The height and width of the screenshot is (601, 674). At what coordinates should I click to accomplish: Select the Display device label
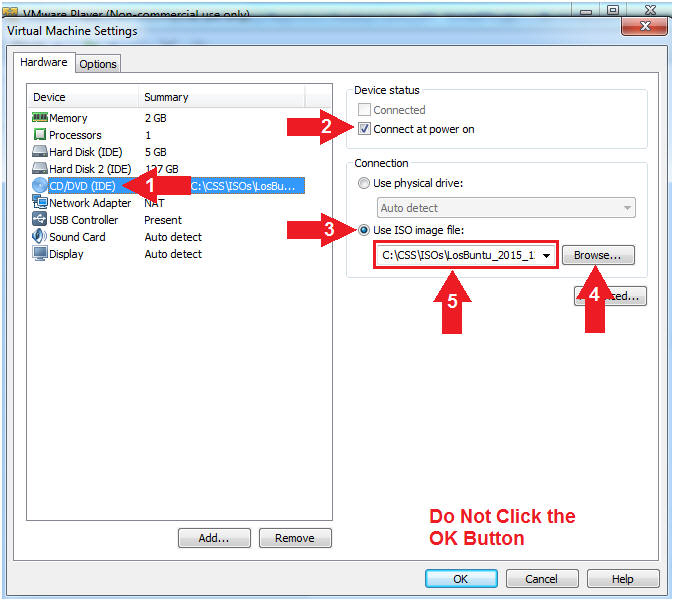[66, 254]
